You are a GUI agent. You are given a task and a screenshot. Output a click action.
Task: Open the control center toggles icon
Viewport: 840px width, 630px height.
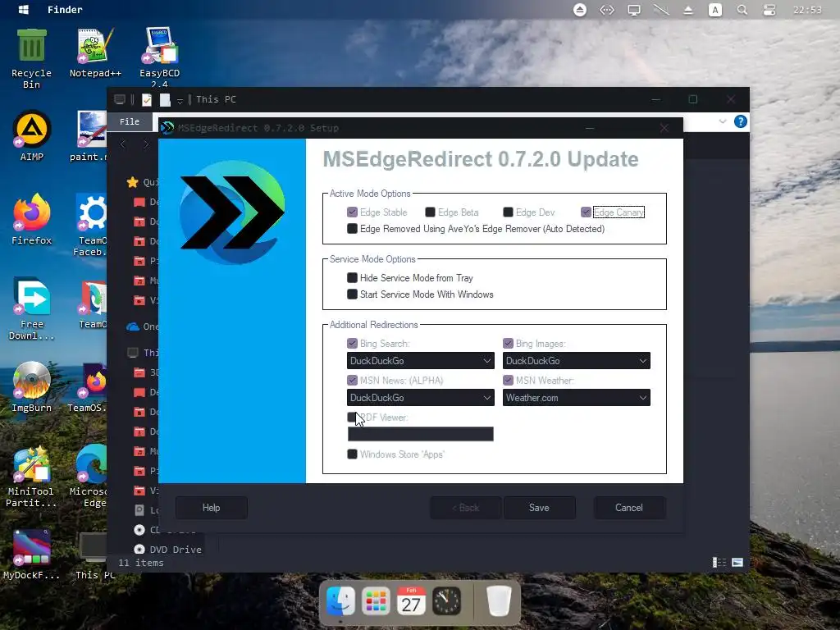tap(769, 10)
